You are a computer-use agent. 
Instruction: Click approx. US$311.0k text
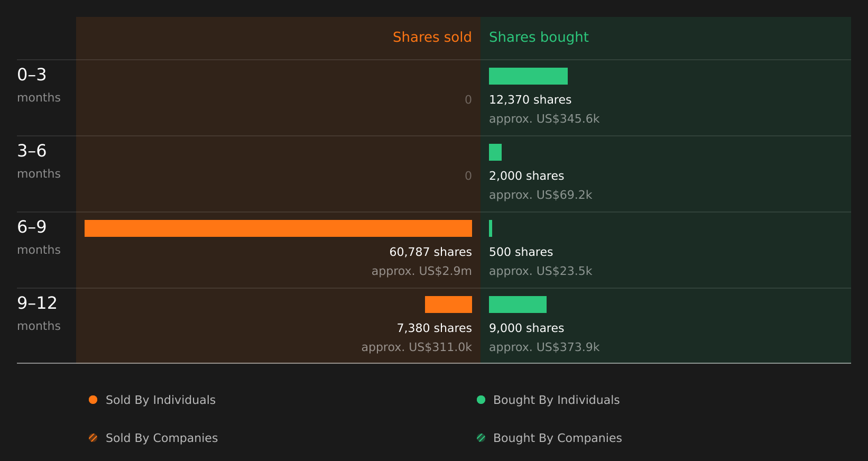click(x=417, y=347)
